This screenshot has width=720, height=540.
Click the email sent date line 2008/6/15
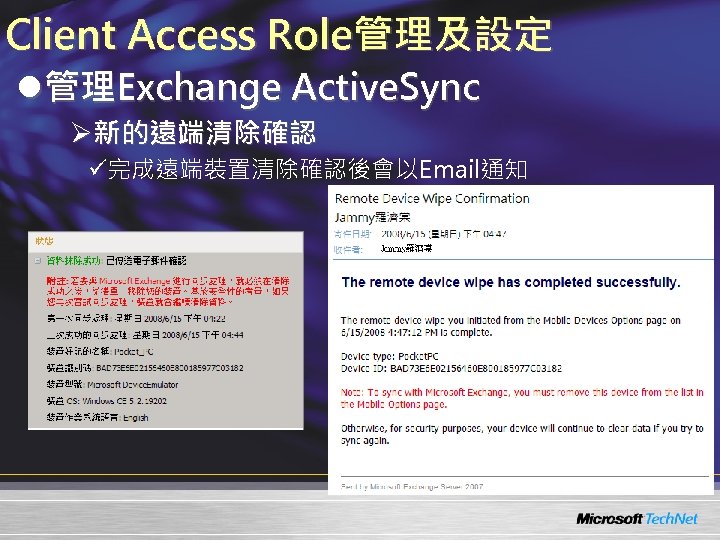click(x=420, y=234)
